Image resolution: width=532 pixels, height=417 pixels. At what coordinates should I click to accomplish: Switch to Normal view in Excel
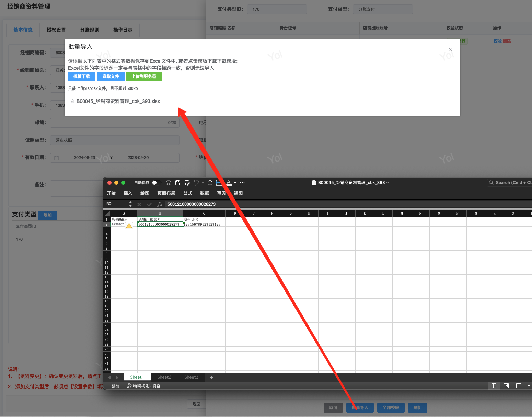494,386
